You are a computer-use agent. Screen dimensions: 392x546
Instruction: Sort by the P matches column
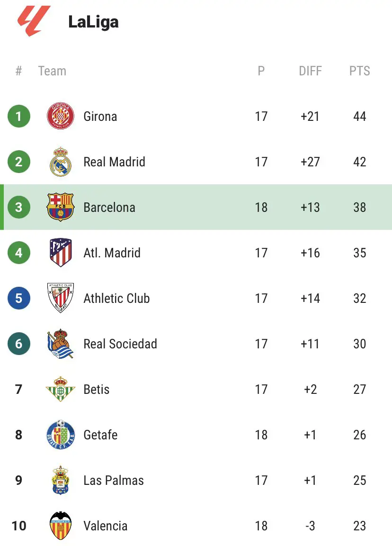coord(261,71)
